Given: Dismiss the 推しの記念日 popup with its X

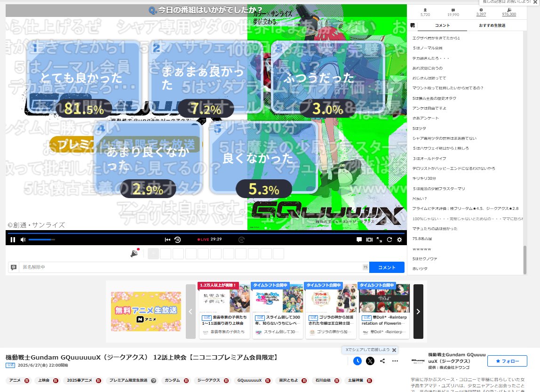Looking at the screenshot, I should click(x=535, y=2).
